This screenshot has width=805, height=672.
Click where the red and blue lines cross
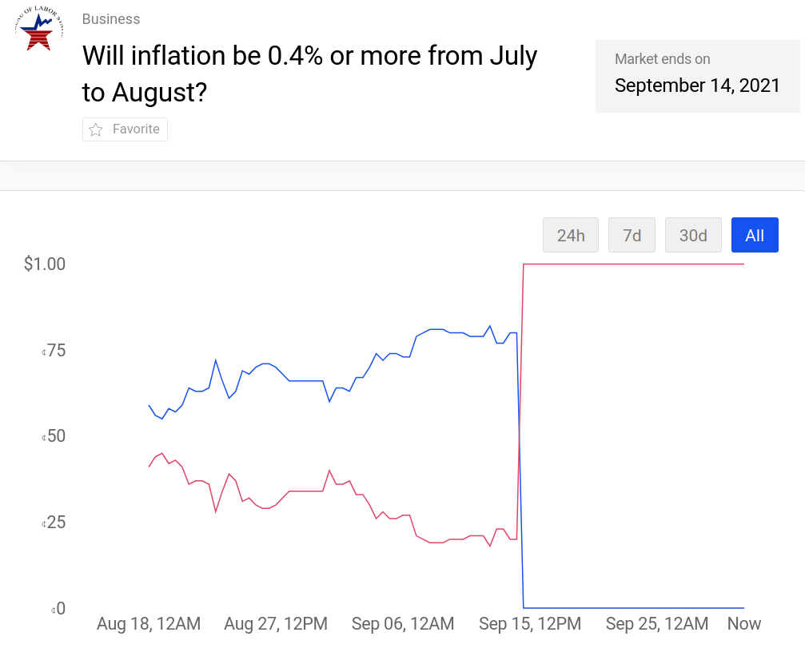pos(520,436)
